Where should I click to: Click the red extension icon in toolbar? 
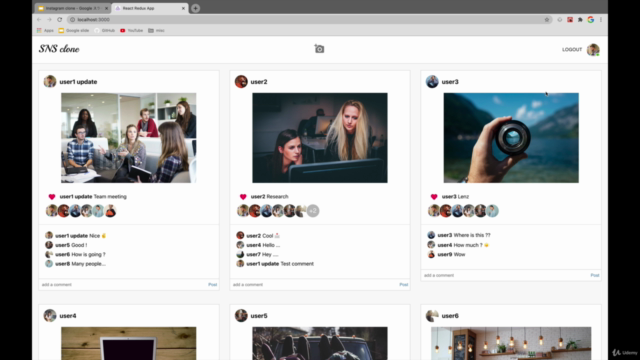pos(570,20)
